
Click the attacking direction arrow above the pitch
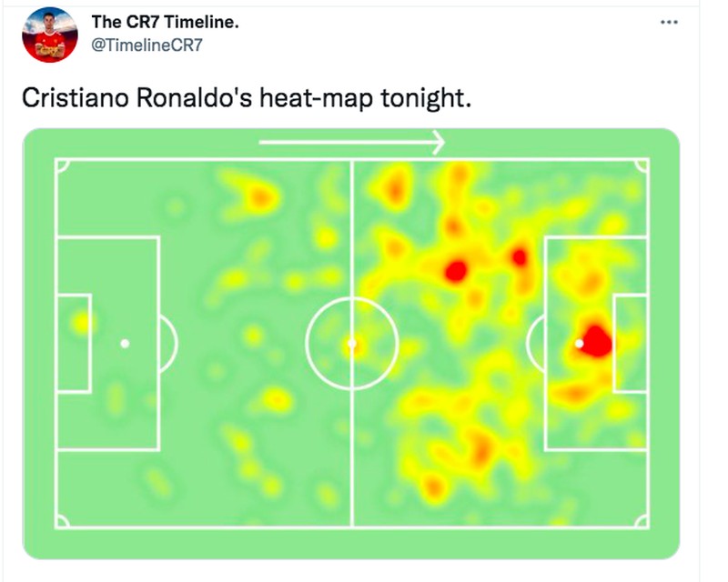coord(355,142)
